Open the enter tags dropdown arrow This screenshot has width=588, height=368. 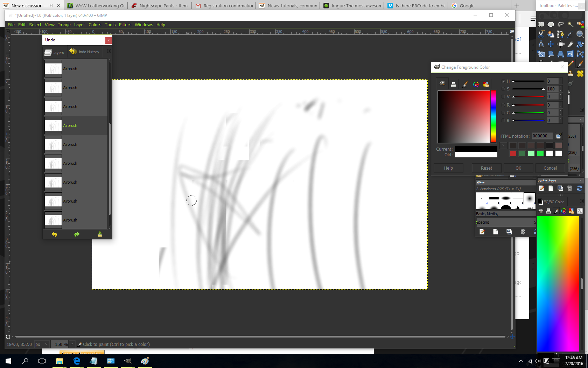[x=581, y=181]
